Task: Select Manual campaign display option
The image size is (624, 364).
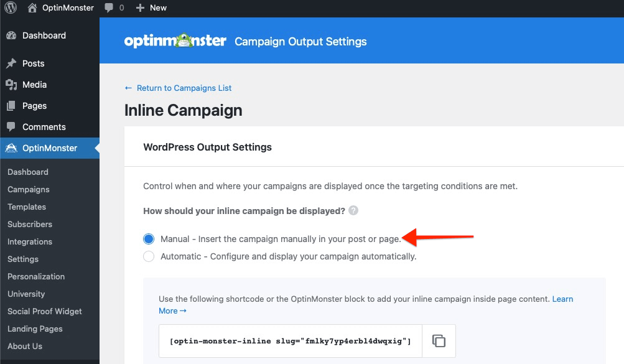Action: [148, 238]
